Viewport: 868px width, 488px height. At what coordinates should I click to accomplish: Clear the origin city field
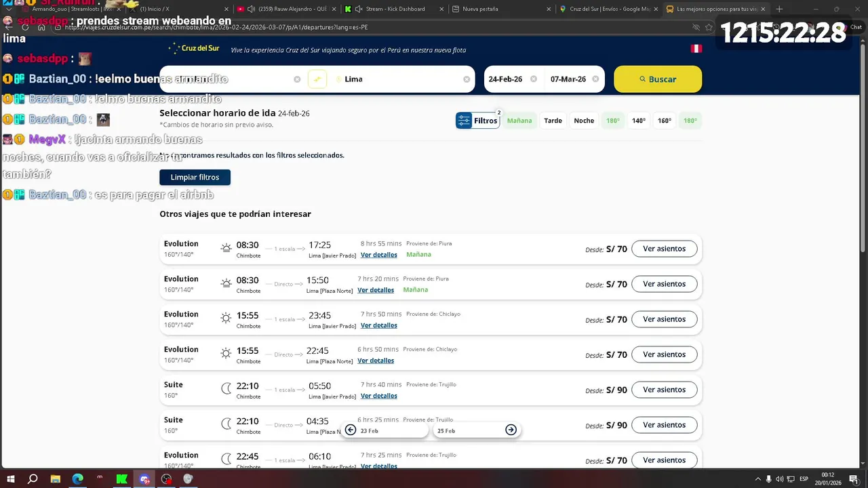297,79
